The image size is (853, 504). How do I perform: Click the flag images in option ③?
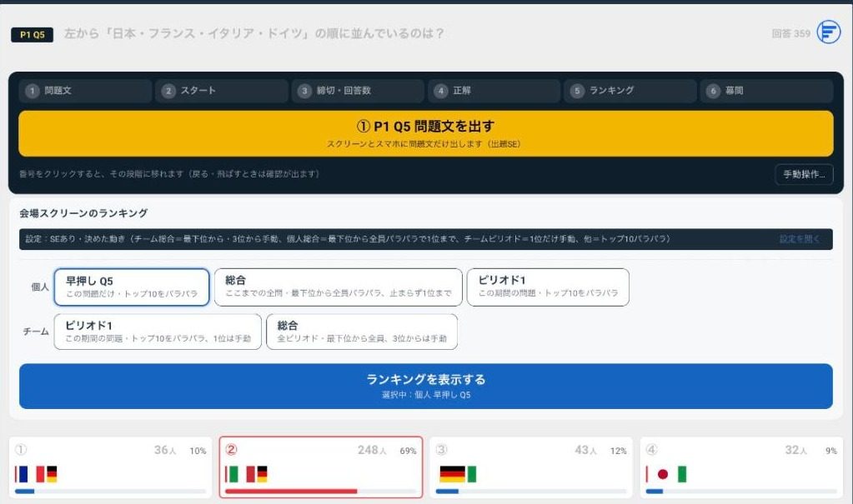pos(458,474)
